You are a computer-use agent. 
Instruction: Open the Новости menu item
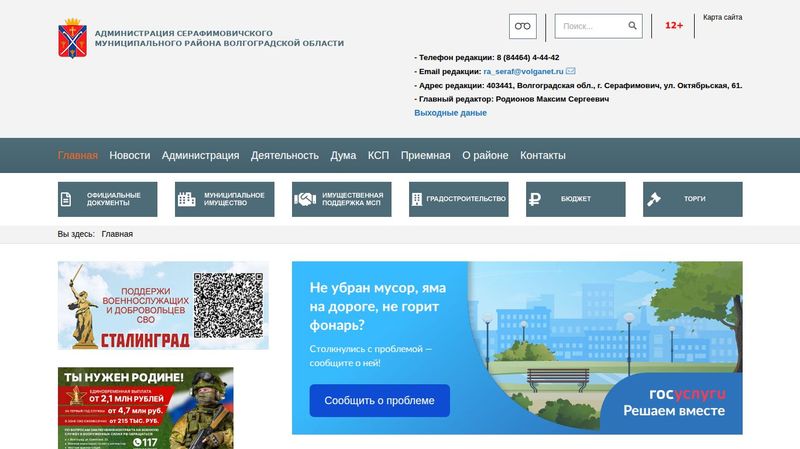pos(130,156)
